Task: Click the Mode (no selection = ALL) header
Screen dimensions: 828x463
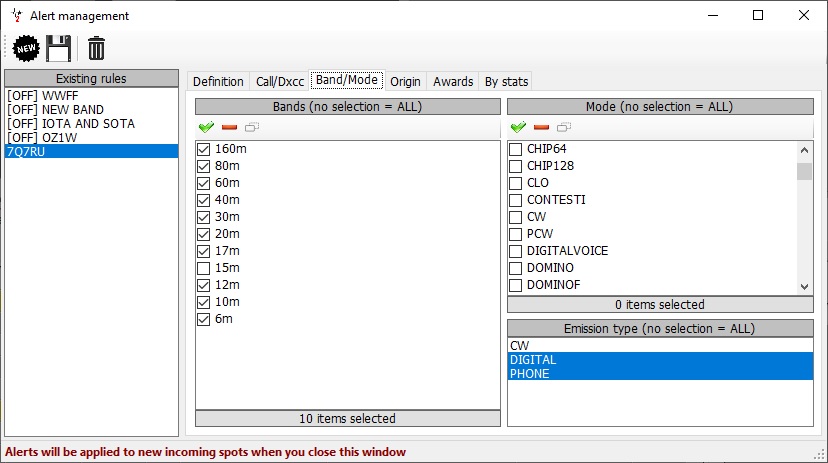Action: coord(660,107)
